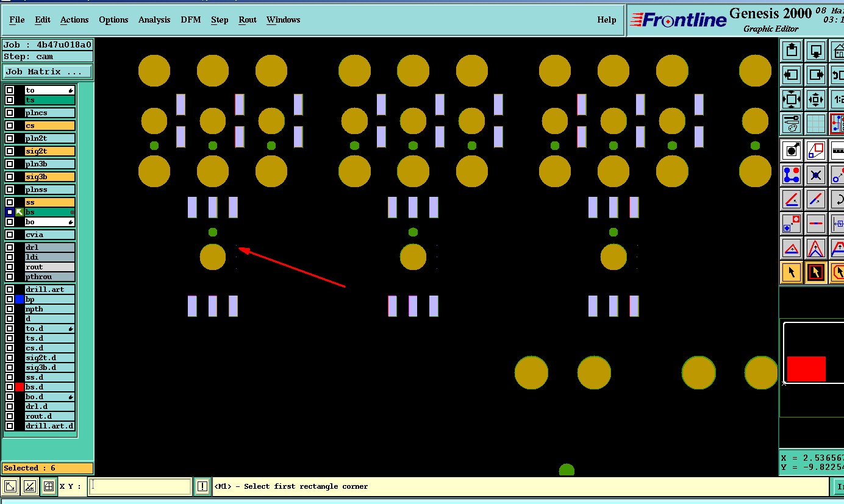The image size is (844, 504).
Task: Select the rout.d layer name
Action: click(x=49, y=416)
